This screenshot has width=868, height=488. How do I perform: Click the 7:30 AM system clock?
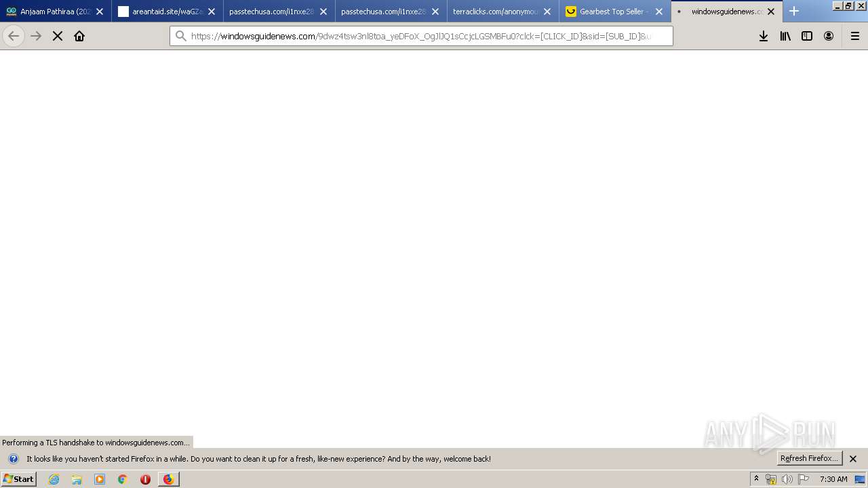pos(833,479)
